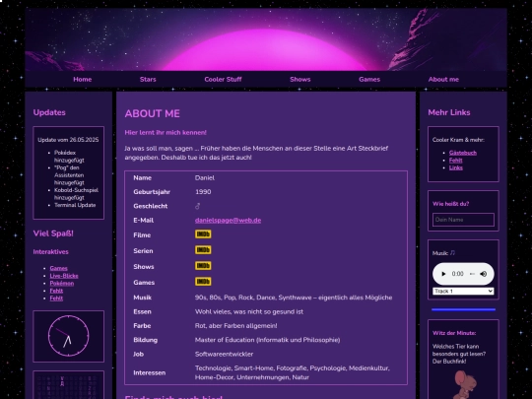The height and width of the screenshot is (399, 532).
Task: Click the Mehr Links sidebar heading
Action: 449,112
